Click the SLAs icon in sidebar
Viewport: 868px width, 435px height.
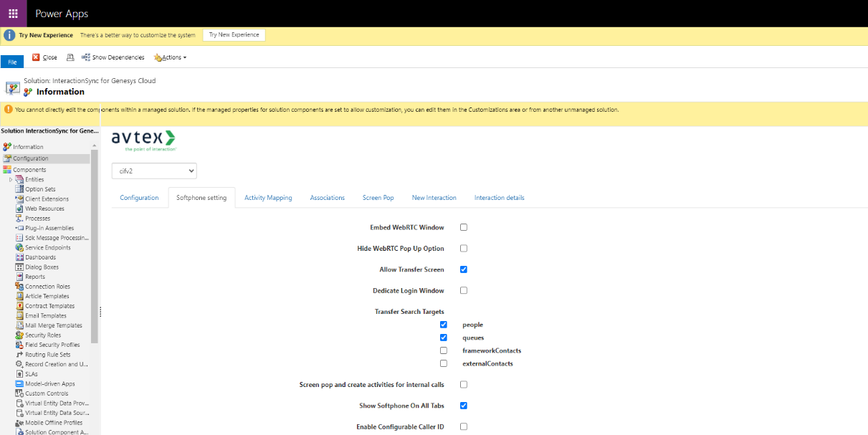19,374
